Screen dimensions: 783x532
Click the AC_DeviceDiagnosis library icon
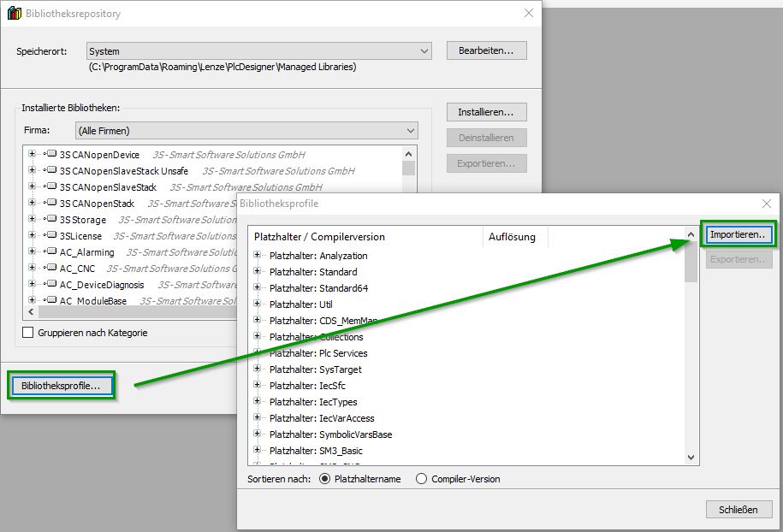pos(51,285)
